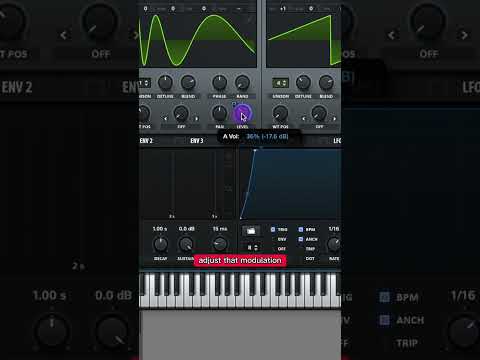
Task: Click the Osc A wavetable waveform display
Action: (x=198, y=40)
